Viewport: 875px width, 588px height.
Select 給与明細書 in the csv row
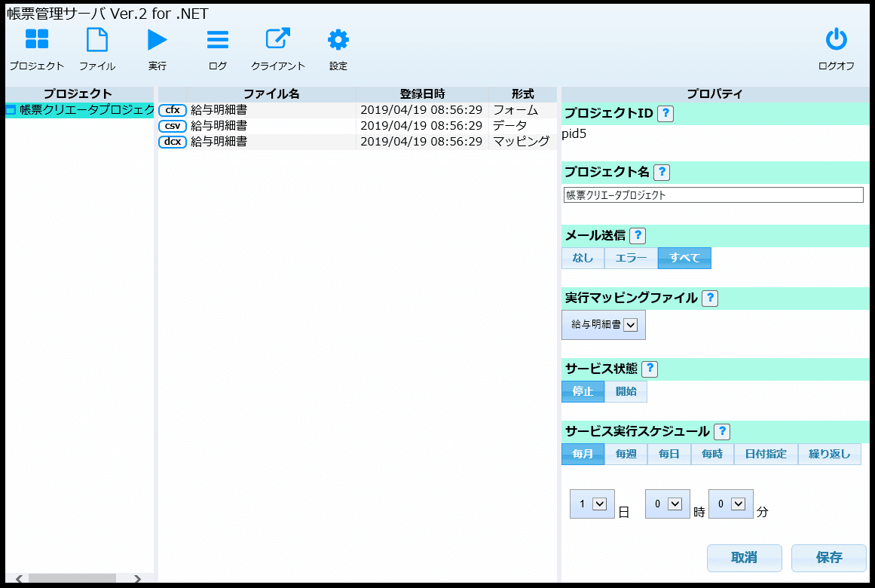click(x=219, y=126)
